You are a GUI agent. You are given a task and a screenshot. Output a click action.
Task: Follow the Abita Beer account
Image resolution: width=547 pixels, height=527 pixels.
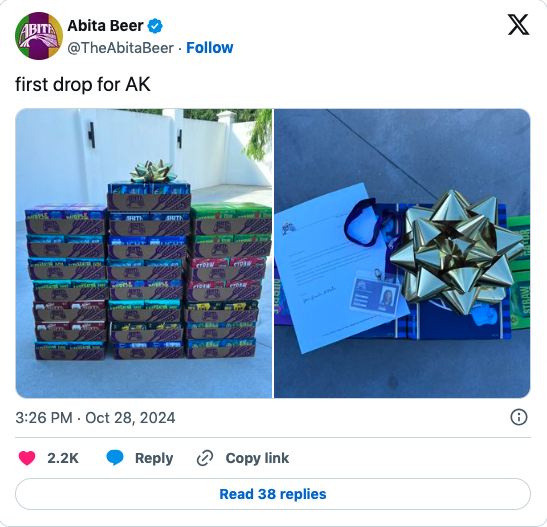(210, 48)
